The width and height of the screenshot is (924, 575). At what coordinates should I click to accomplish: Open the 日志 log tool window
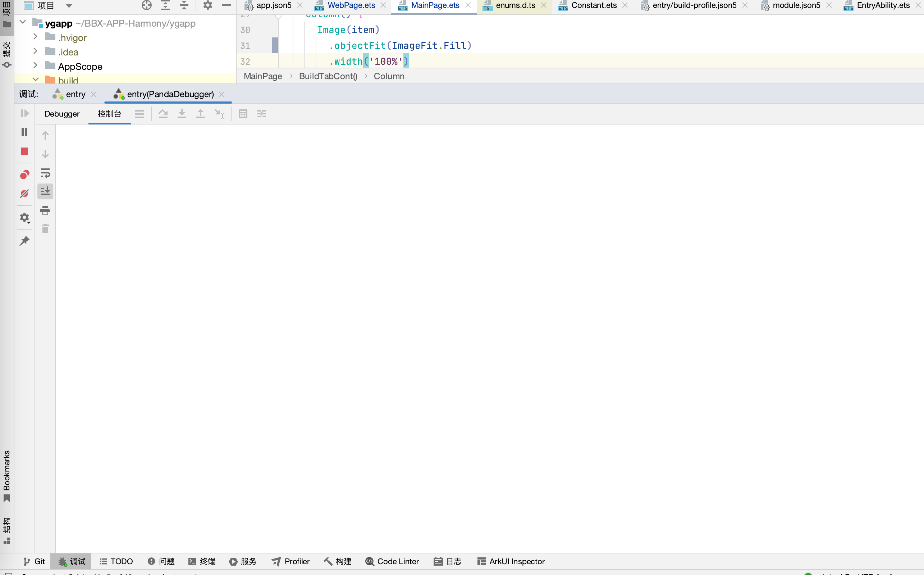click(448, 561)
